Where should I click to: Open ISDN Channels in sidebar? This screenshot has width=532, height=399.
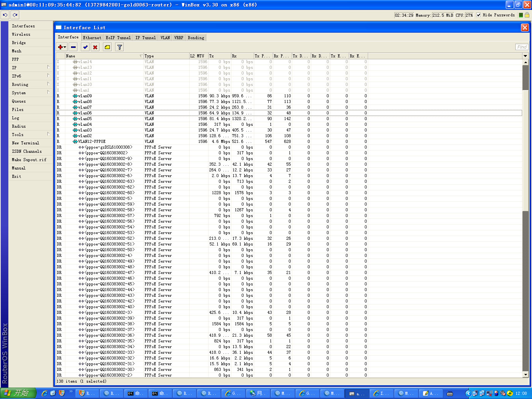pyautogui.click(x=31, y=151)
